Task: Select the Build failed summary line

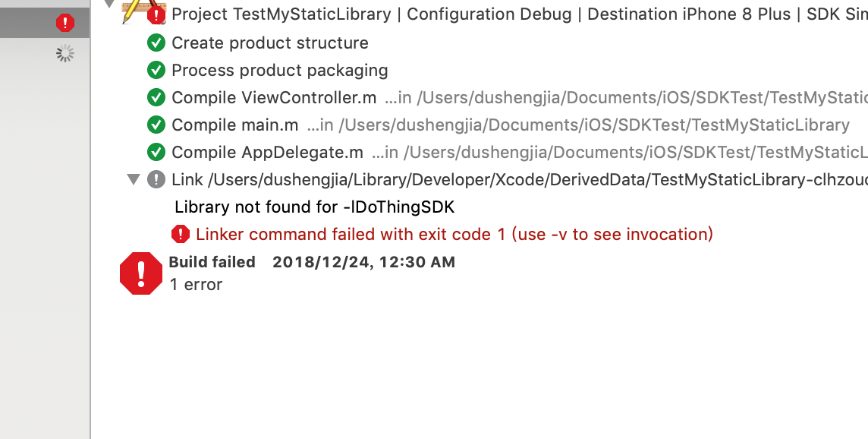Action: pyautogui.click(x=312, y=262)
